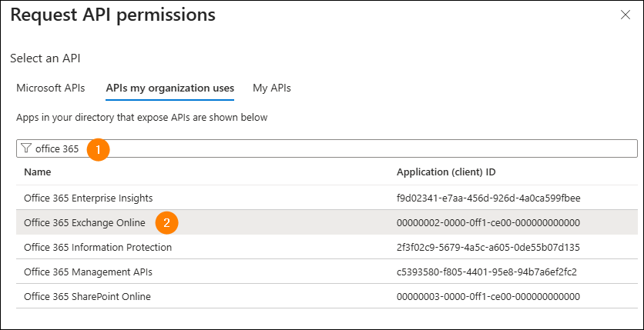Click the Exchange Online ID 00000002-0000-0ff1

[488, 223]
